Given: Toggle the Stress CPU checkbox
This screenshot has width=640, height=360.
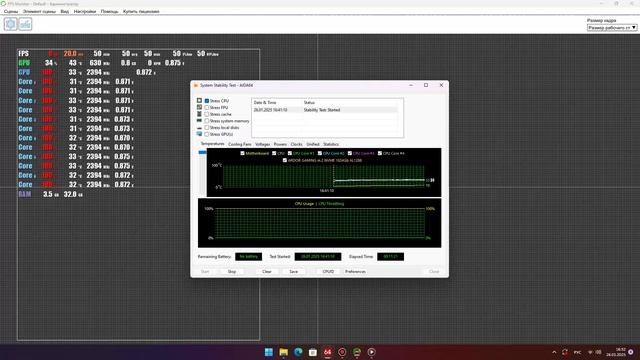Looking at the screenshot, I should 207,100.
